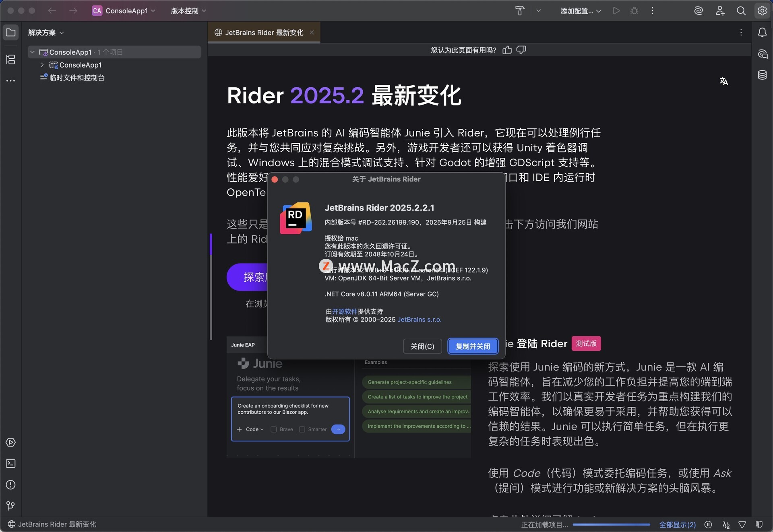Screen dimensions: 773x532
Task: Open the Structure tool window icon
Action: [11, 60]
